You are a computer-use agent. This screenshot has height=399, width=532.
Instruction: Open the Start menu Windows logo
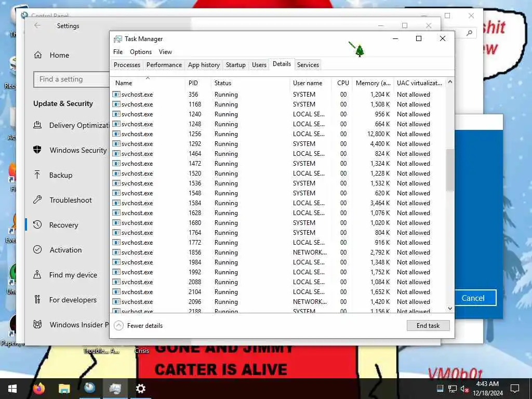point(12,389)
